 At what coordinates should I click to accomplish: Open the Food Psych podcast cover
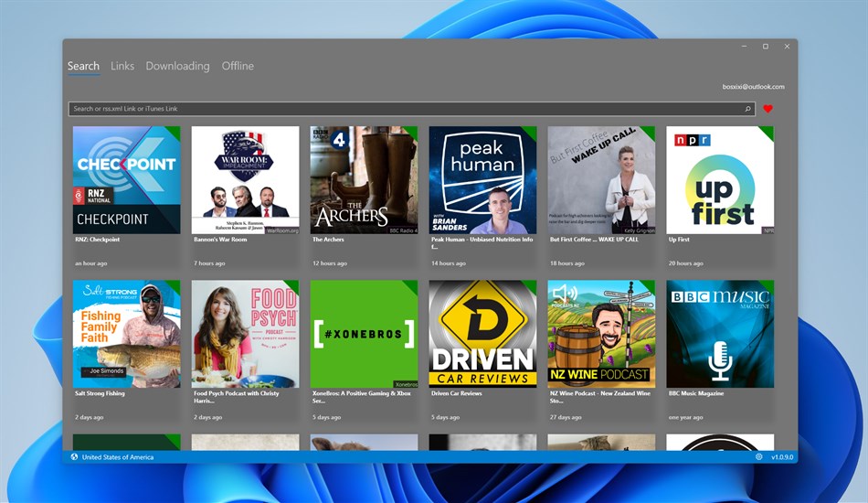[245, 334]
